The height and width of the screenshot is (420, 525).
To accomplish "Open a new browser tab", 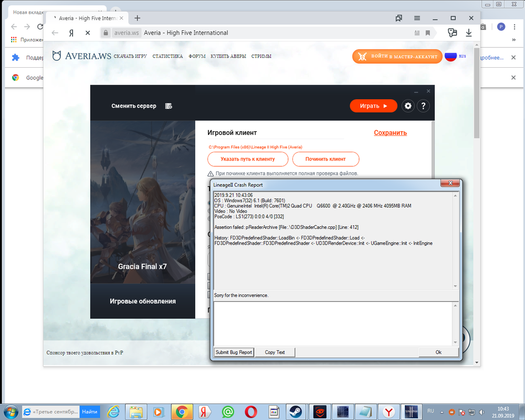I will coord(138,18).
